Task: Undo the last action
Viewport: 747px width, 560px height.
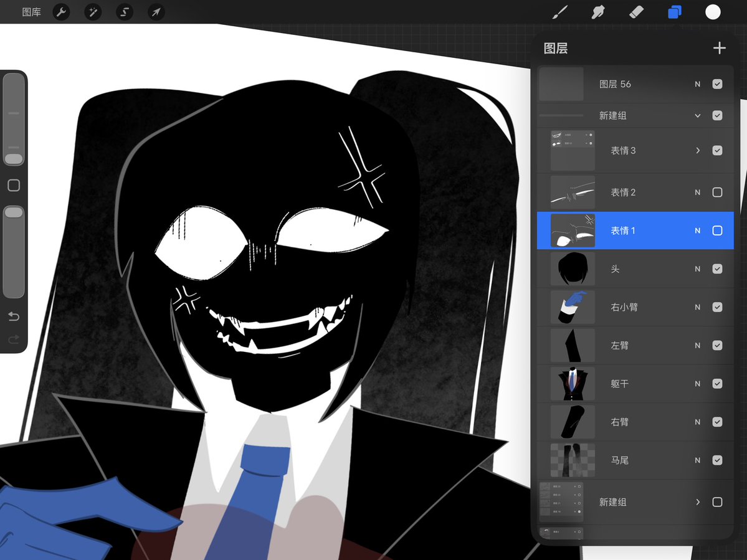Action: (x=14, y=316)
